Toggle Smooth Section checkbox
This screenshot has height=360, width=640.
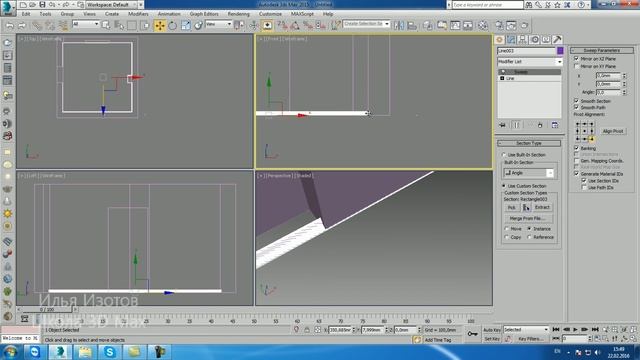coord(576,100)
